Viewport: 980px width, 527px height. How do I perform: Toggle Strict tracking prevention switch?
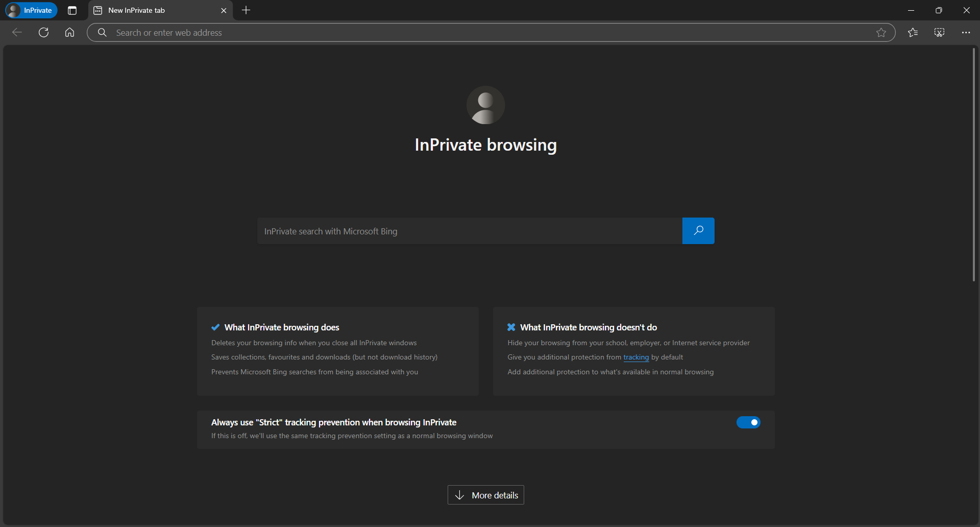[748, 422]
